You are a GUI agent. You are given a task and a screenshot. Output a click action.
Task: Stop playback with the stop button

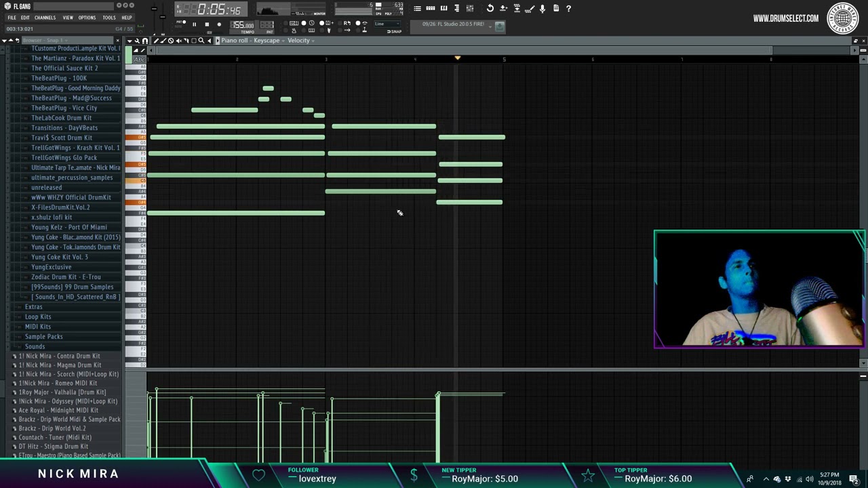(207, 24)
